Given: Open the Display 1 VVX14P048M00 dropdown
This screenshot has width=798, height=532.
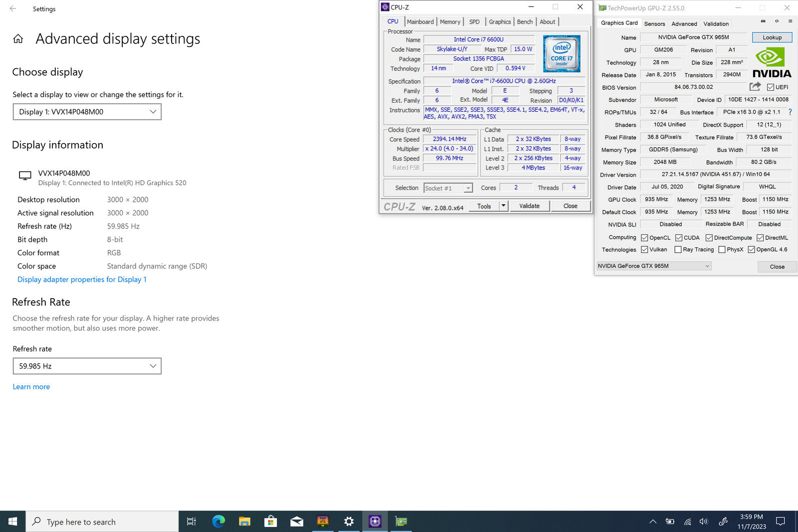Looking at the screenshot, I should coord(87,112).
